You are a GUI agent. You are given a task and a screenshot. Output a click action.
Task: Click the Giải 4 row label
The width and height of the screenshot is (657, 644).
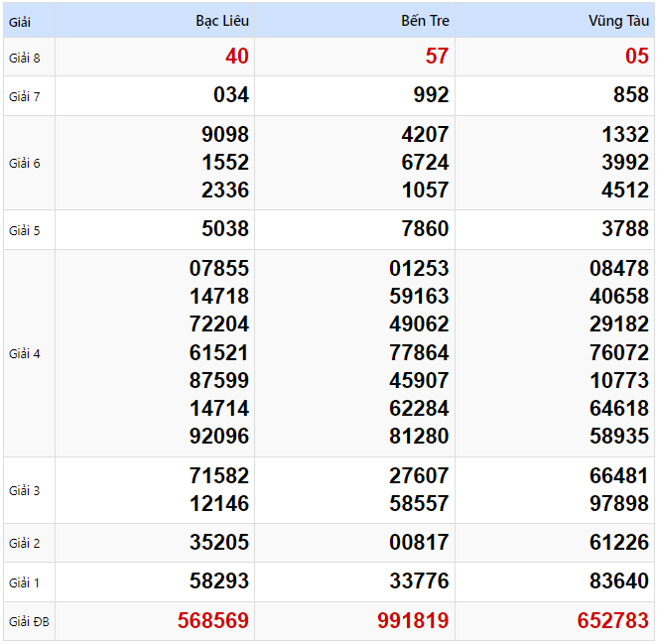(x=25, y=353)
